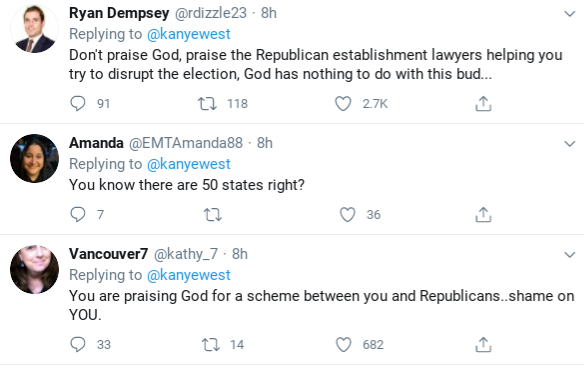Image resolution: width=584 pixels, height=370 pixels.
Task: Like Vancouver7's tweet with 682 likes
Action: (343, 344)
